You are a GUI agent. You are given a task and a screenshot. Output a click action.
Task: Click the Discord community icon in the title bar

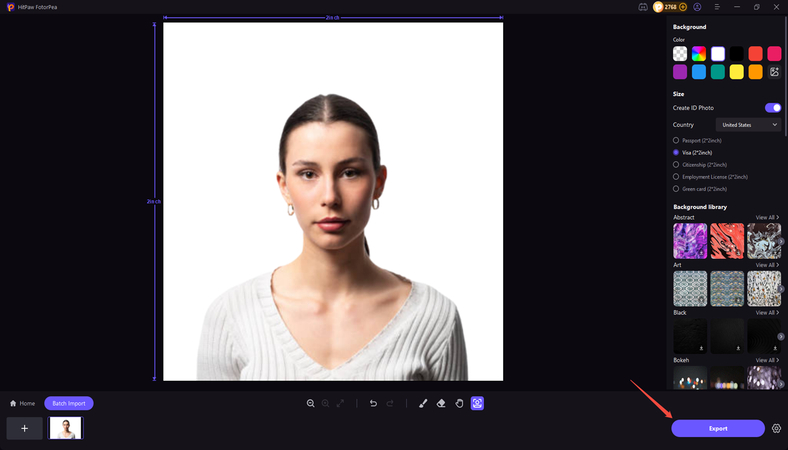click(643, 7)
